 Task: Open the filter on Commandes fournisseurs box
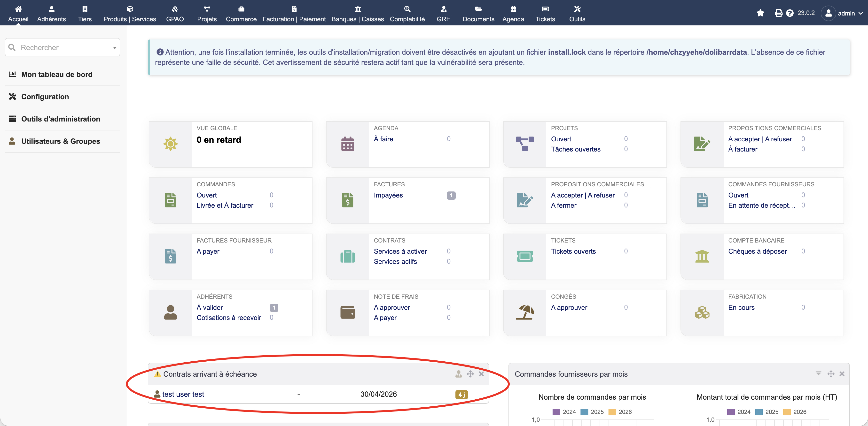coord(819,373)
